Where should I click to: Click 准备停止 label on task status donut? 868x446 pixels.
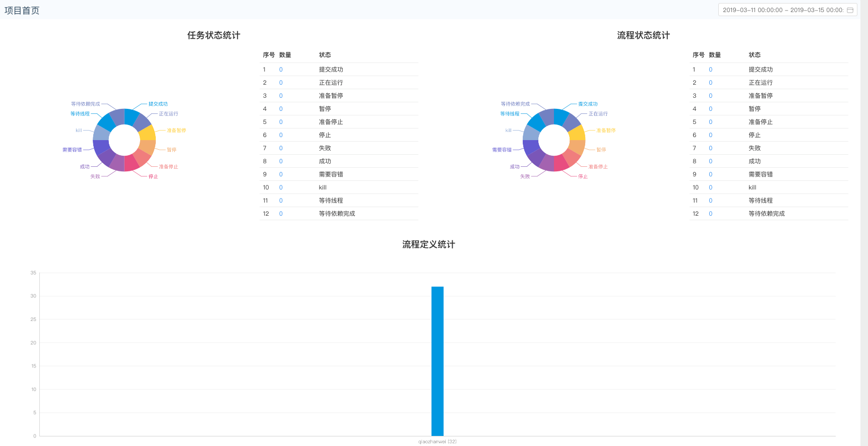tap(168, 167)
